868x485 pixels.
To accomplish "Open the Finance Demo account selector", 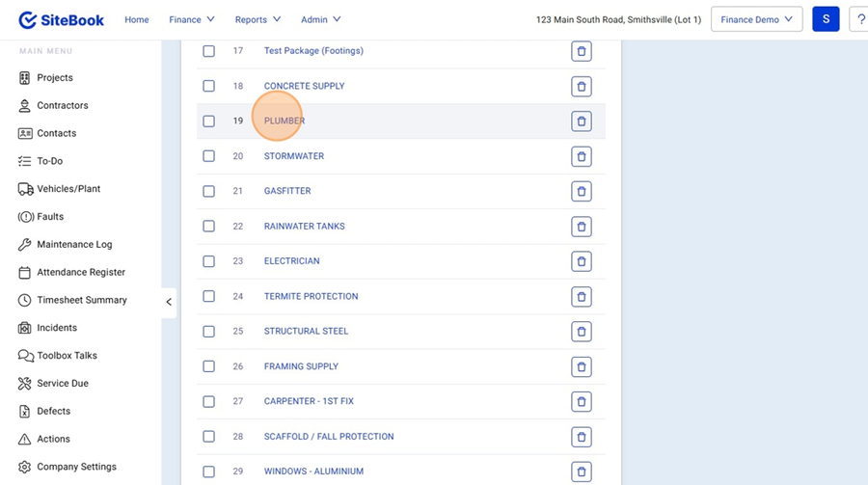I will click(x=756, y=19).
